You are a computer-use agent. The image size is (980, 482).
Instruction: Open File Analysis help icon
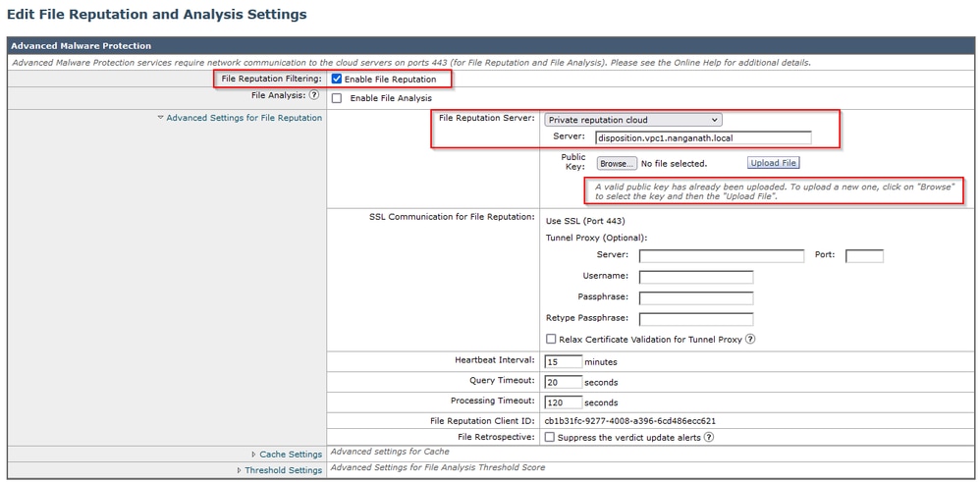pyautogui.click(x=314, y=95)
